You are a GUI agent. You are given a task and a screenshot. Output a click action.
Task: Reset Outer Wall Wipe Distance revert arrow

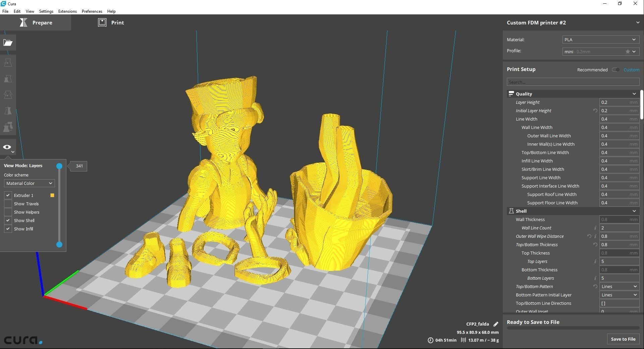(x=589, y=236)
